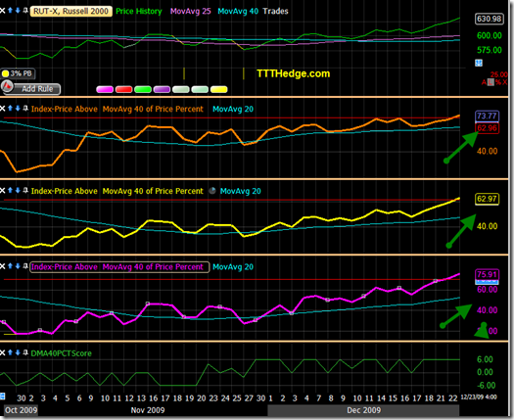Pin the DMA40PCTScore pane
This screenshot has height=420, width=514.
(x=25, y=352)
